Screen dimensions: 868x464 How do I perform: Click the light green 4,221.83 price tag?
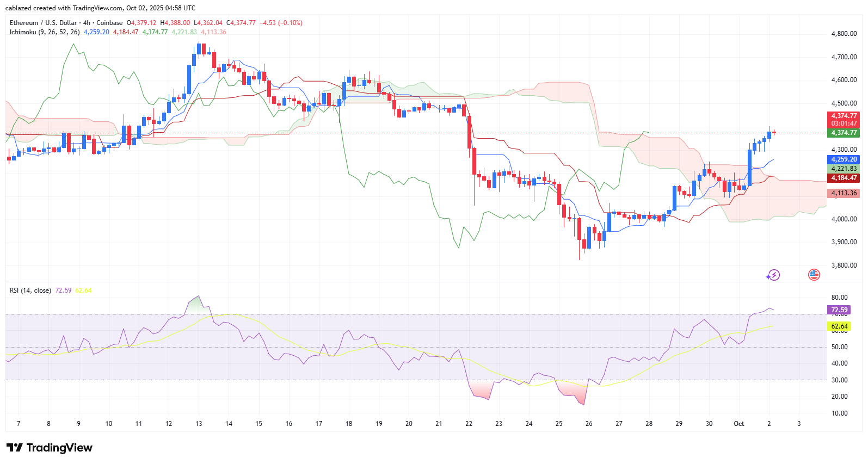(844, 169)
